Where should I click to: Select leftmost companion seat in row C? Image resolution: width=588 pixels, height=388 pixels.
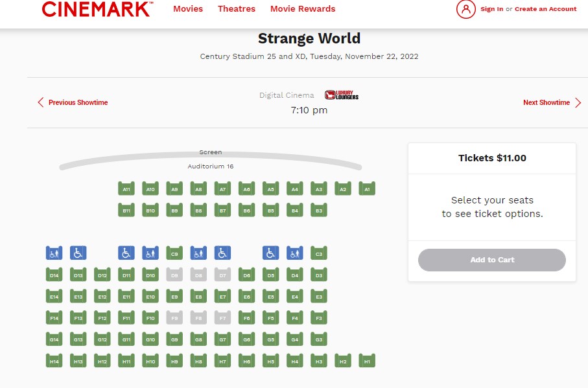[54, 253]
